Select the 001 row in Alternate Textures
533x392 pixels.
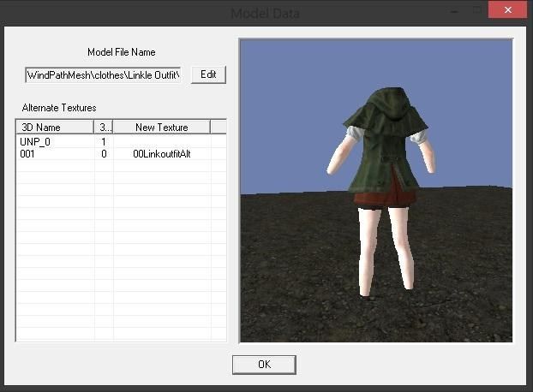[121, 154]
